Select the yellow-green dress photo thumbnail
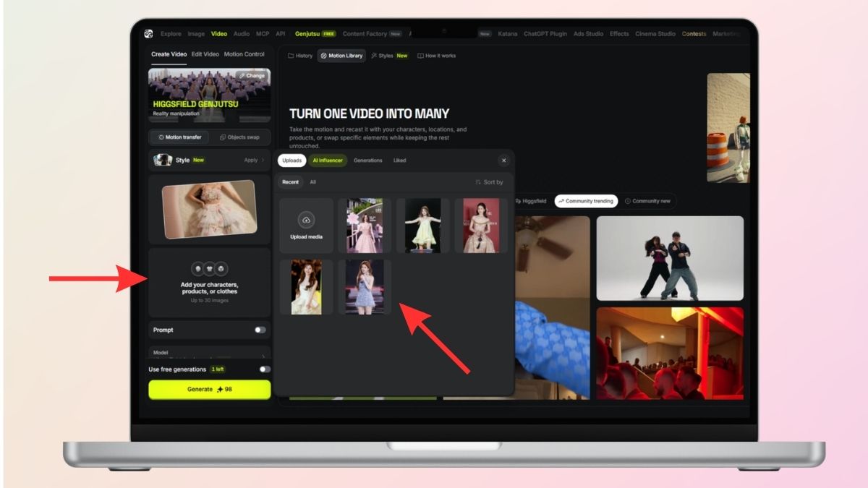This screenshot has width=868, height=488. coord(423,226)
